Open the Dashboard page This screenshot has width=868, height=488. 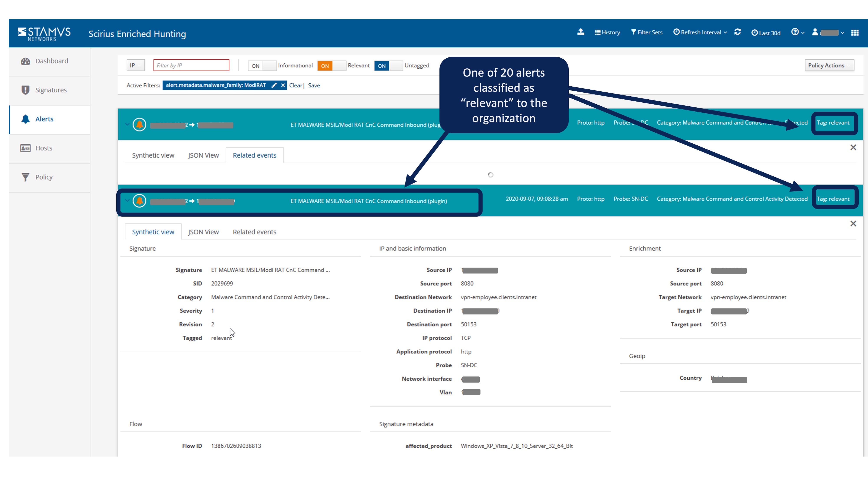(x=51, y=61)
